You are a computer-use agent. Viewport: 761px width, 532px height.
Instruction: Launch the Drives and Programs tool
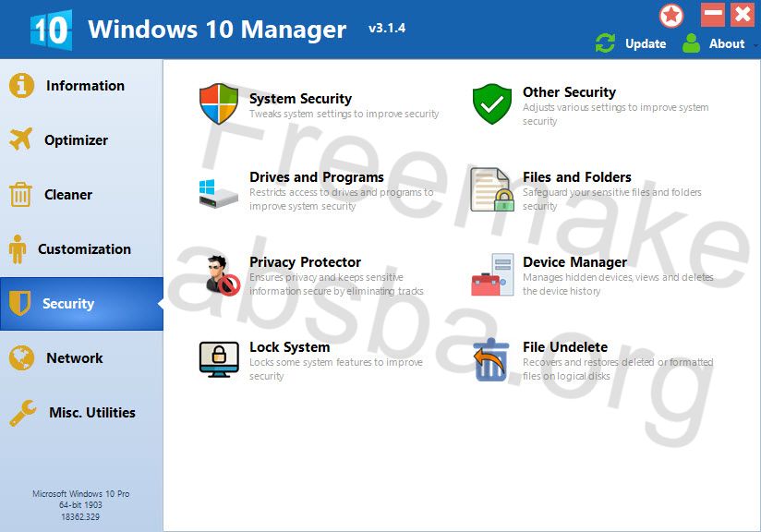317,177
